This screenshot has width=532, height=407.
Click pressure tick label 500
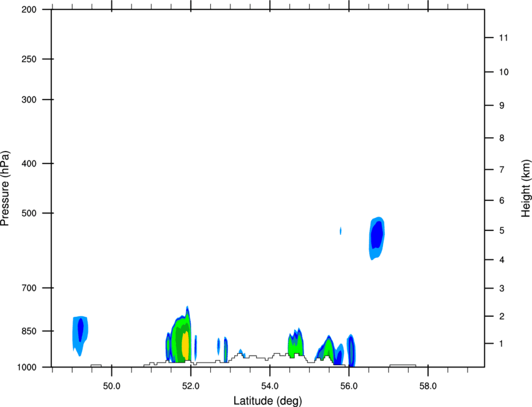pyautogui.click(x=29, y=213)
